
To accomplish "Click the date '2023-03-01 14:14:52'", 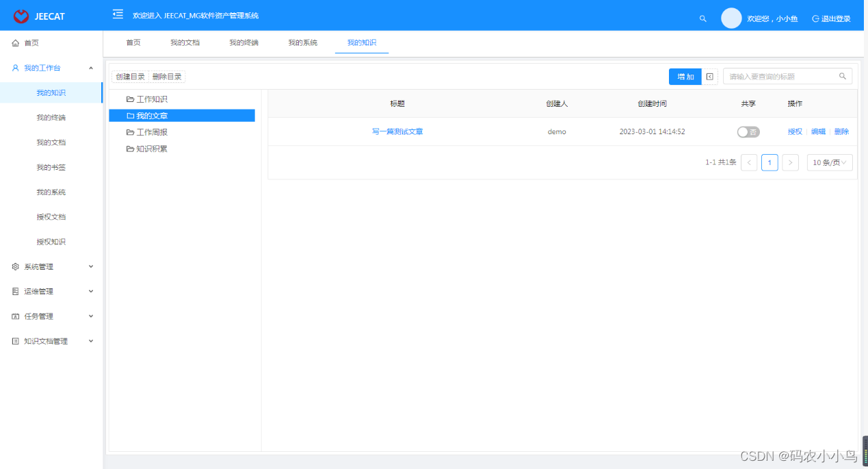I will click(653, 131).
